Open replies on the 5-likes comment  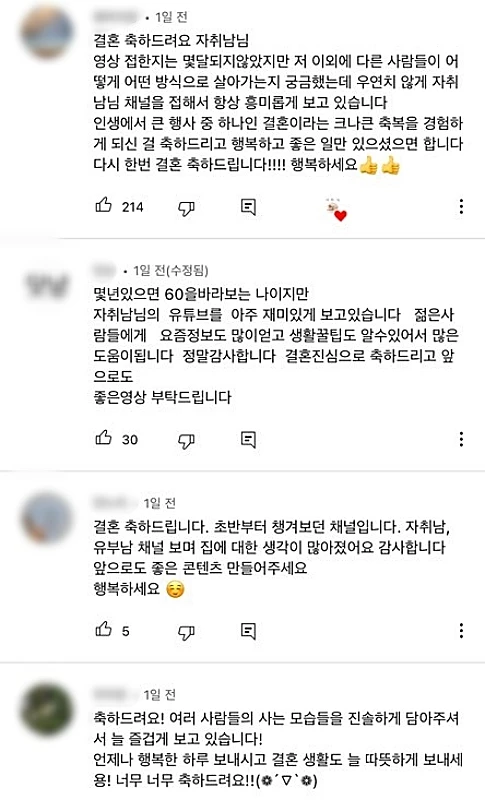[248, 631]
